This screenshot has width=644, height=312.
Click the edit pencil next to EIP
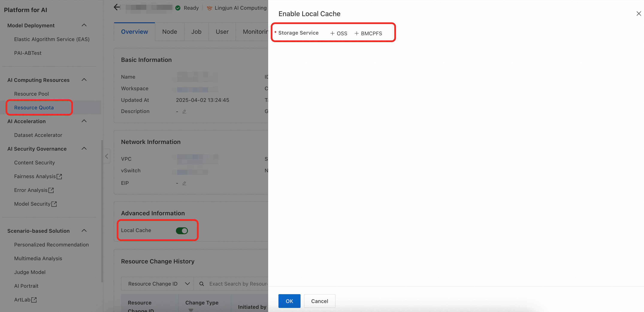coord(184,183)
